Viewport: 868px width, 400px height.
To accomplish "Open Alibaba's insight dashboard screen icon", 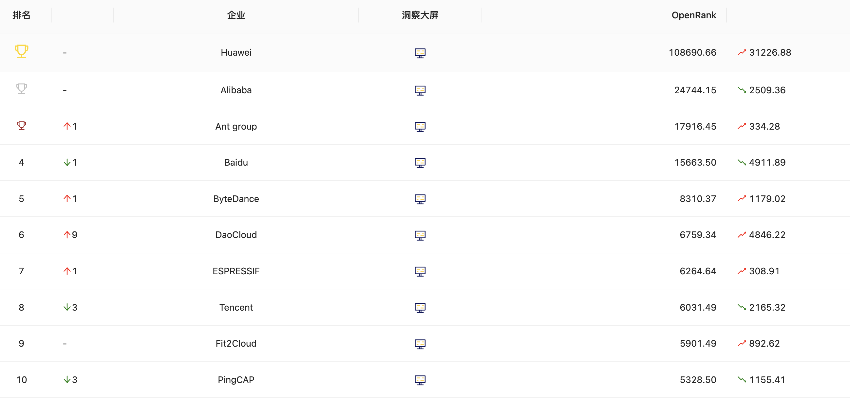I will coord(420,90).
